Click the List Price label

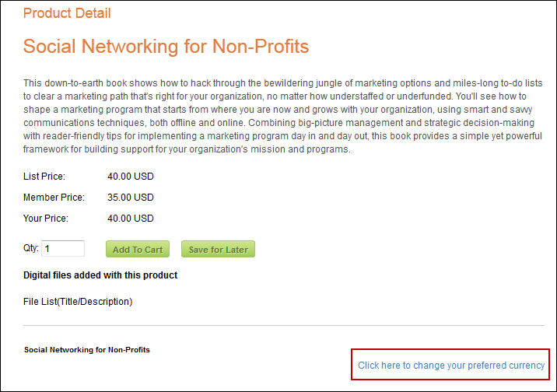(x=44, y=177)
